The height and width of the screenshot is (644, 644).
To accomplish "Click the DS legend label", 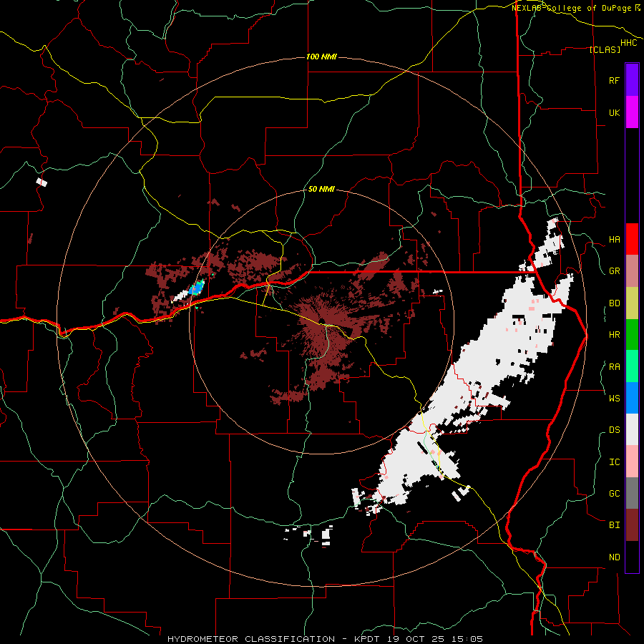I will pyautogui.click(x=614, y=430).
